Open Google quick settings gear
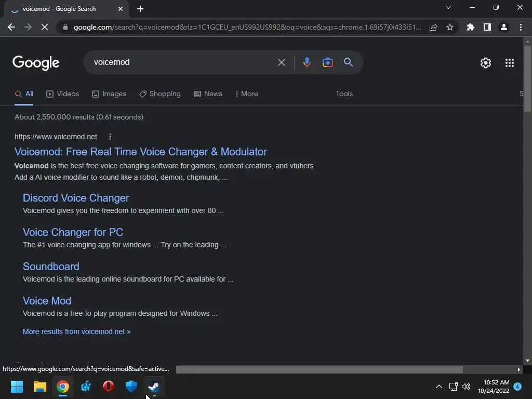This screenshot has width=532, height=399. (486, 63)
